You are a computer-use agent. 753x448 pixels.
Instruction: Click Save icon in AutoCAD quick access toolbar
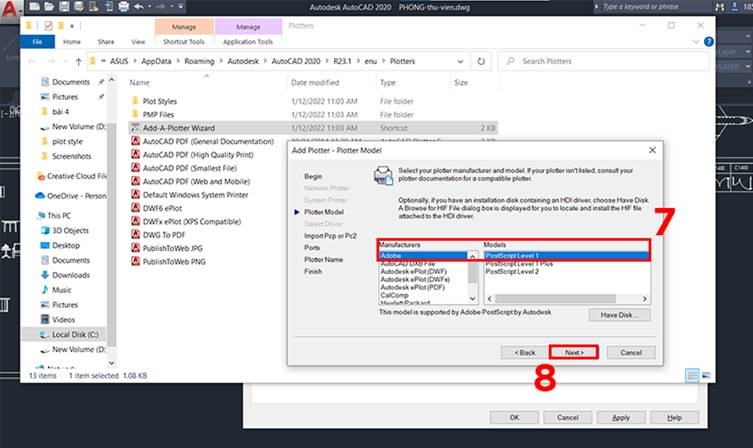pos(64,7)
